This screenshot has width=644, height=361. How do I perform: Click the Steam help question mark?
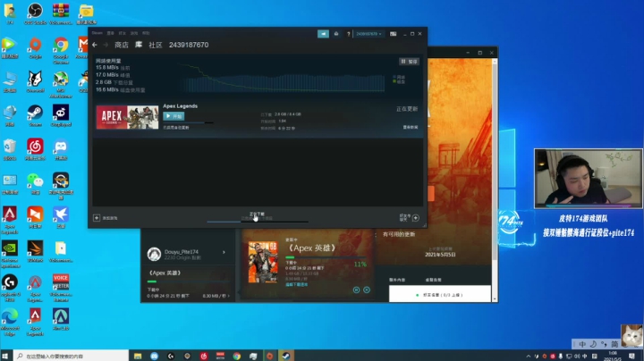point(348,34)
